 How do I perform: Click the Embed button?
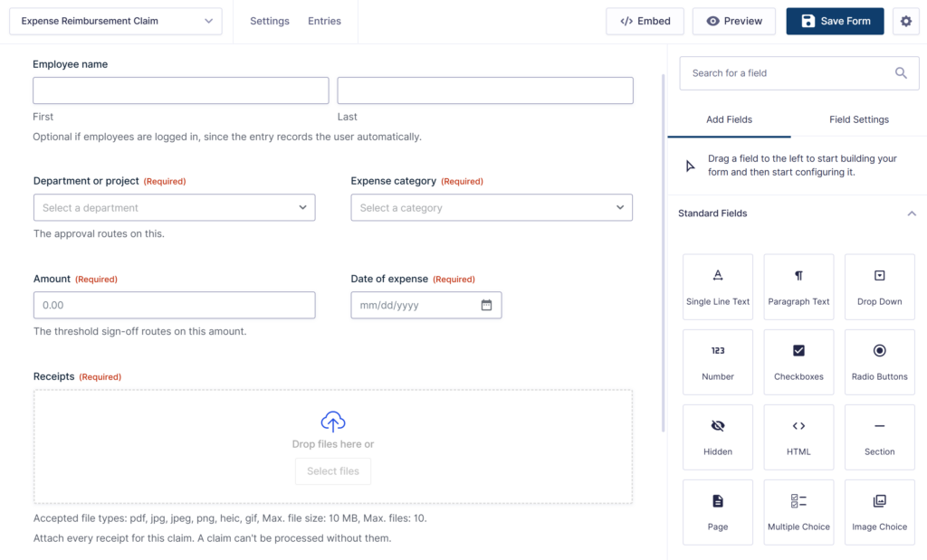coord(645,22)
